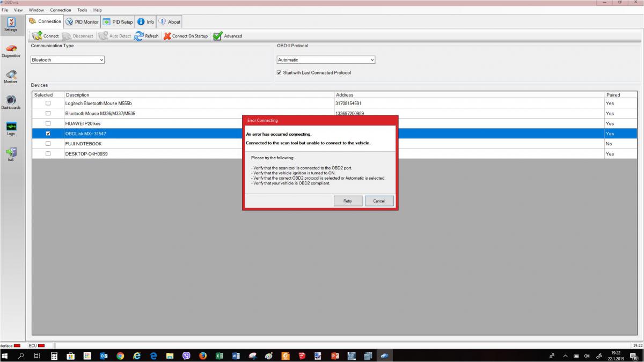Image resolution: width=644 pixels, height=362 pixels.
Task: Open Microsoft Store from the taskbar
Action: (70, 356)
